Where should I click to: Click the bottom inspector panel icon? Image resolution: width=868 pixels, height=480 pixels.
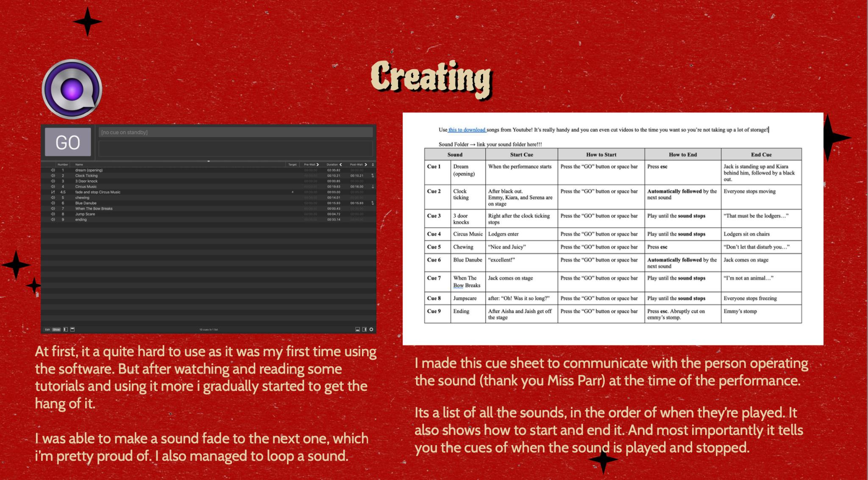357,329
